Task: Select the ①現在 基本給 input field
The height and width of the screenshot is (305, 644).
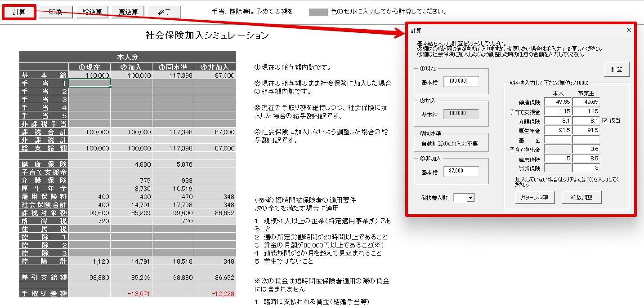Action: point(461,81)
